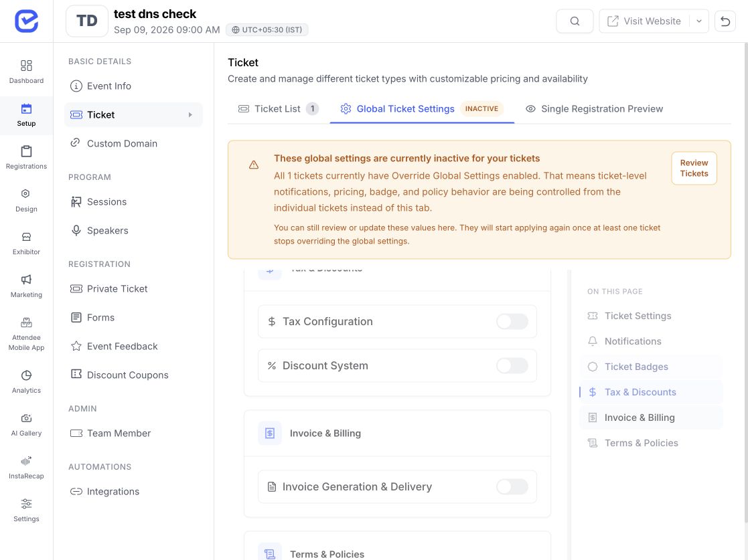The height and width of the screenshot is (560, 748).
Task: Click the TD event avatar
Action: click(x=87, y=21)
